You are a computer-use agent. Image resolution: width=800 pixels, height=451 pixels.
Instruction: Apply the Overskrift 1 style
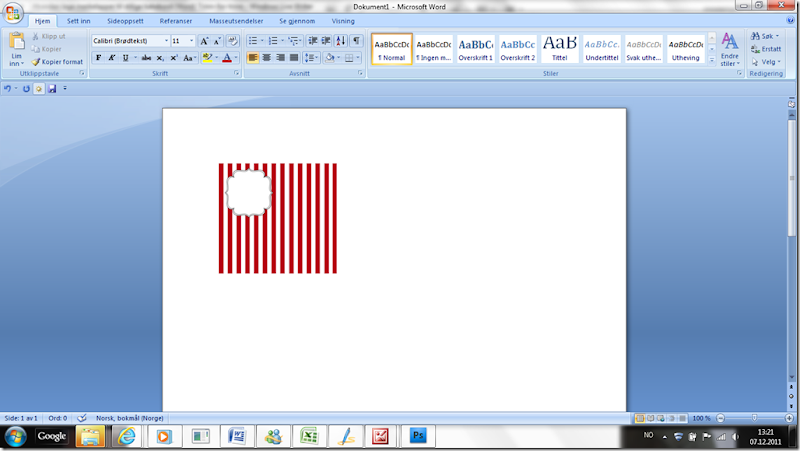(x=475, y=49)
